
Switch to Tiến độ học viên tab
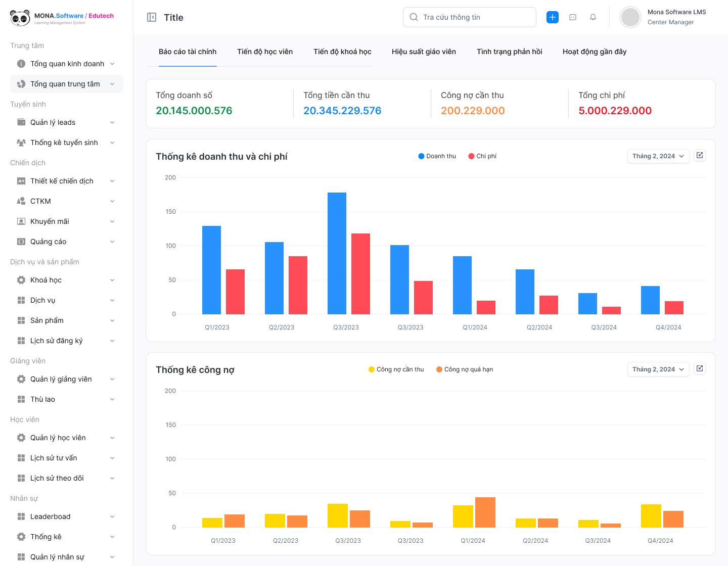tap(265, 52)
